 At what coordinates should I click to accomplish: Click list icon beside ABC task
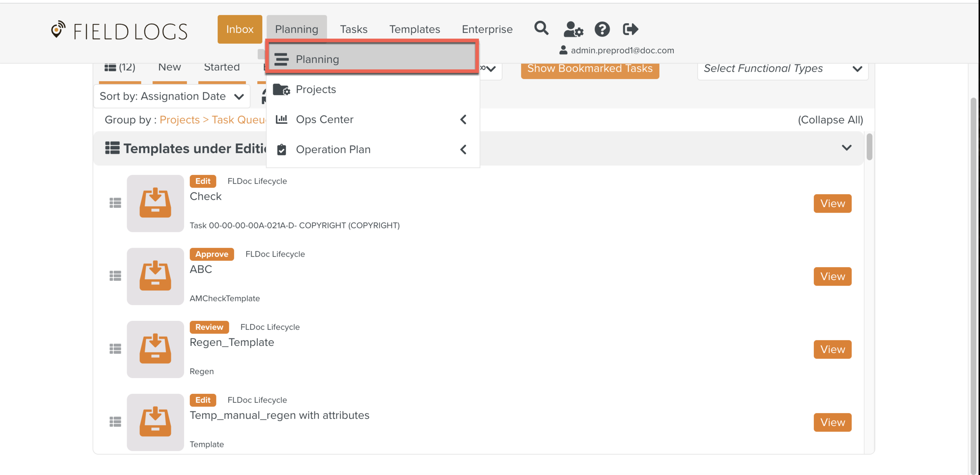(115, 276)
